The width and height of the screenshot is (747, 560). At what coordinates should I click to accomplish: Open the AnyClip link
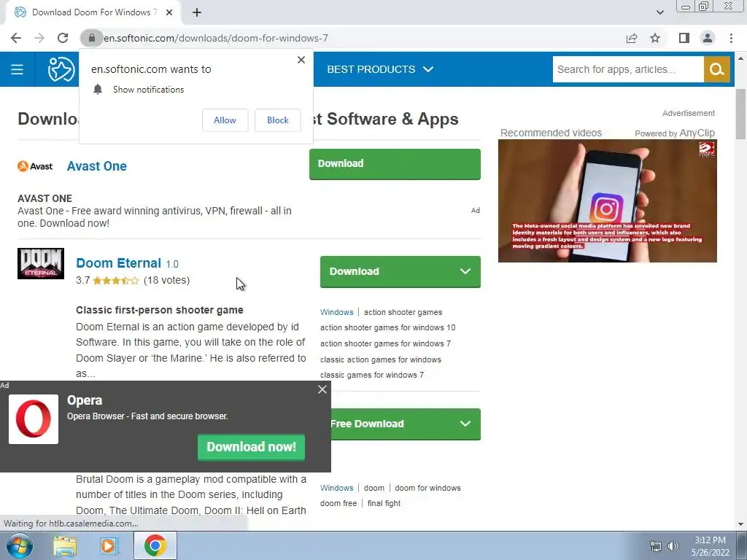pos(697,133)
